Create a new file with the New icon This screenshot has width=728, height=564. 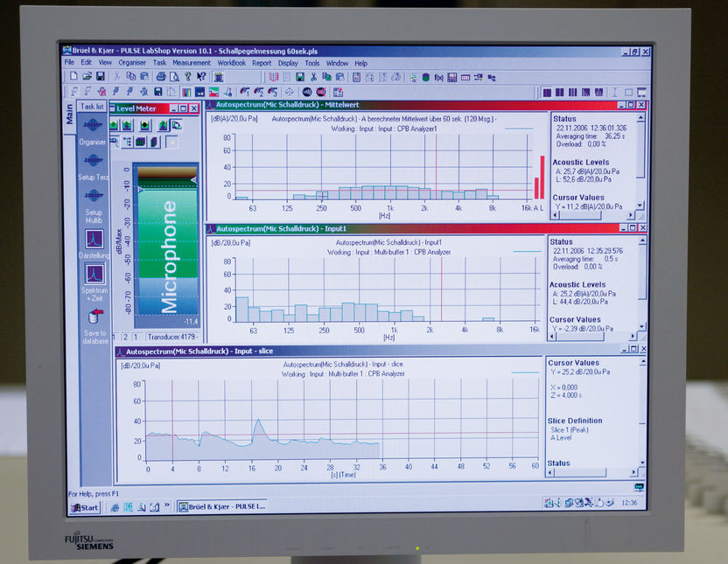point(73,76)
